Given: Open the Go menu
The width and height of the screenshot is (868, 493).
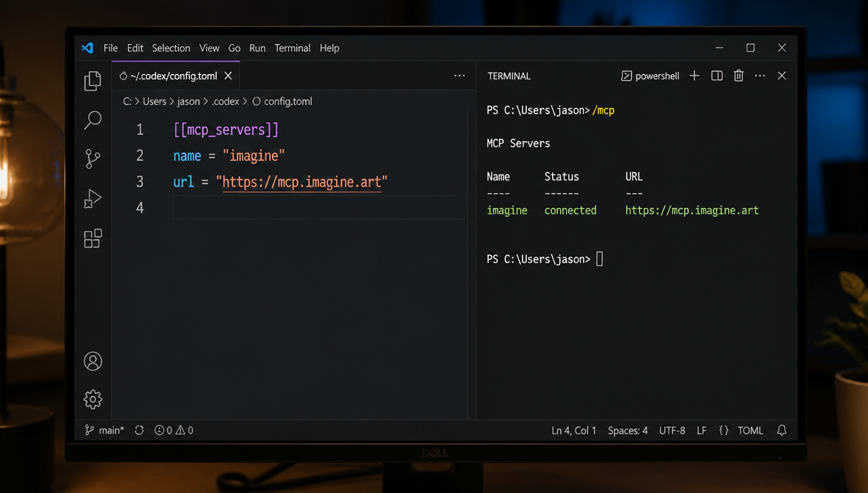Looking at the screenshot, I should [234, 48].
